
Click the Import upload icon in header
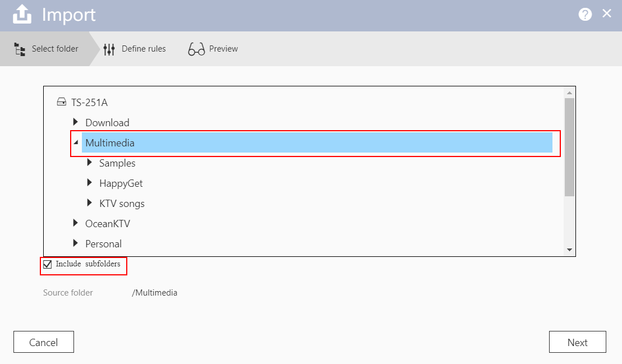(x=22, y=15)
